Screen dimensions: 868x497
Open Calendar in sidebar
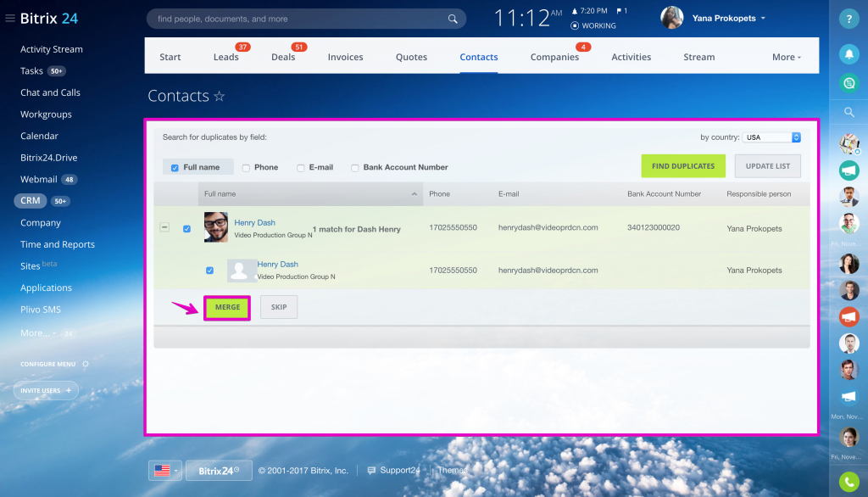(x=39, y=136)
